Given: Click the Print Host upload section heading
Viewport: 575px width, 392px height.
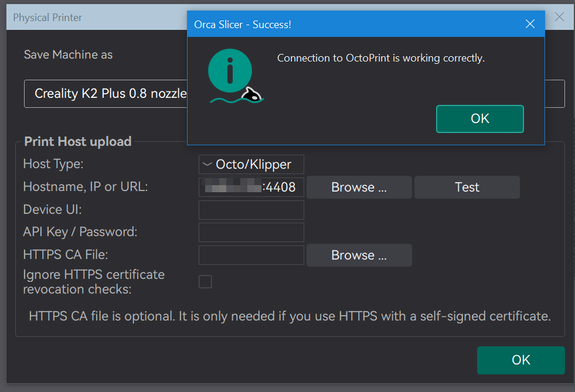Looking at the screenshot, I should 77,142.
